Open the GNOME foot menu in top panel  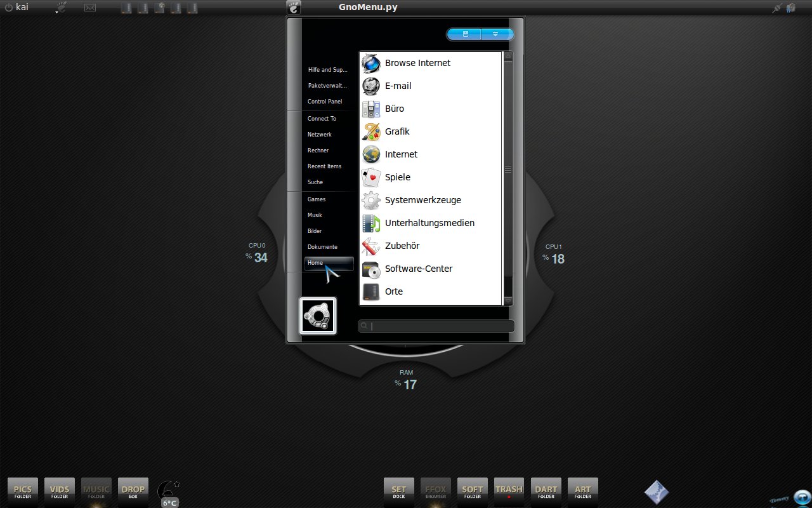pos(62,8)
